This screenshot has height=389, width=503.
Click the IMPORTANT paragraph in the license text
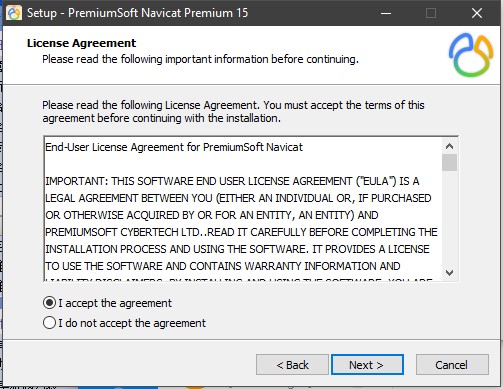pos(241,223)
